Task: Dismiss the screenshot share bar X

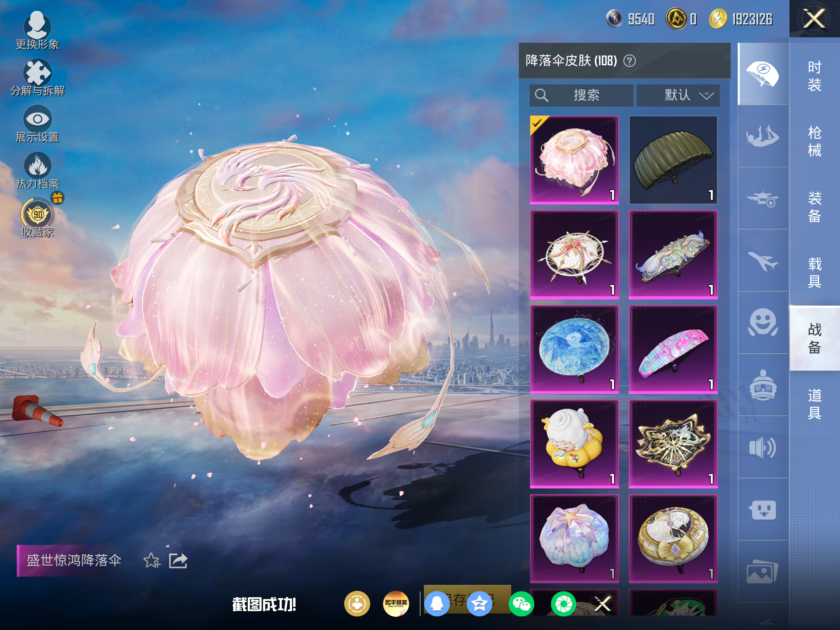Action: 602,604
